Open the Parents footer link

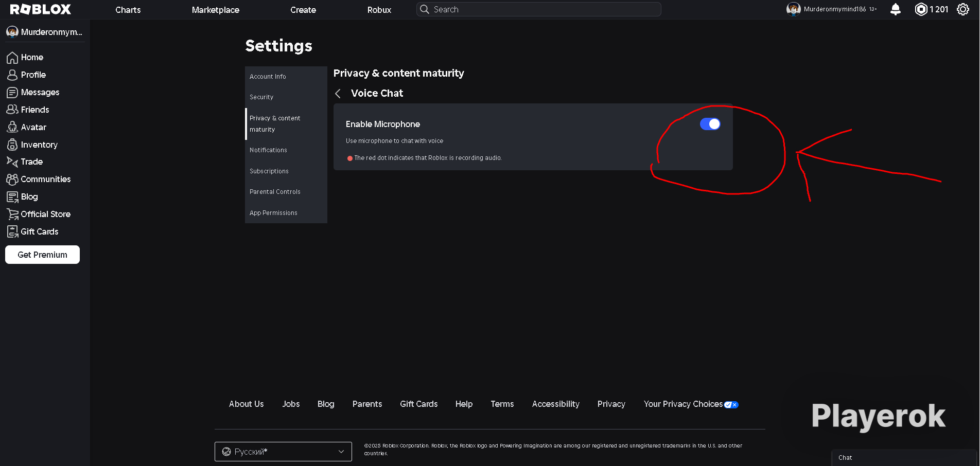coord(367,404)
